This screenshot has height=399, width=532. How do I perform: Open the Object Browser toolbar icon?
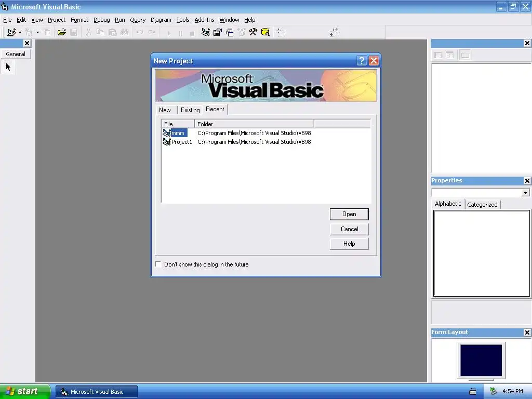(242, 32)
